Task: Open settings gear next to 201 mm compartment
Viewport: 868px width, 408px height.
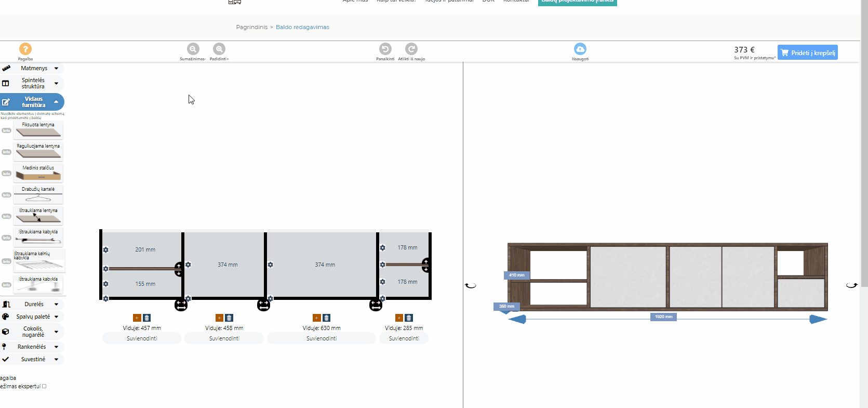Action: [106, 250]
